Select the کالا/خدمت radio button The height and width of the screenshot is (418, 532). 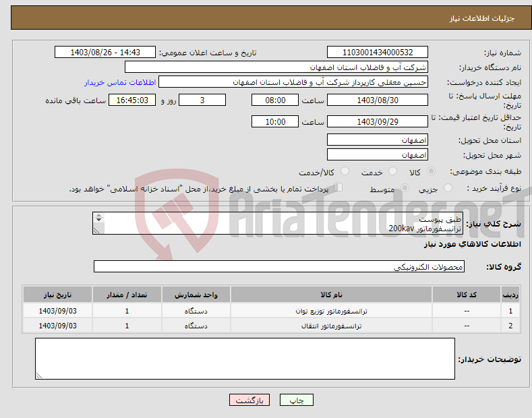345,171
